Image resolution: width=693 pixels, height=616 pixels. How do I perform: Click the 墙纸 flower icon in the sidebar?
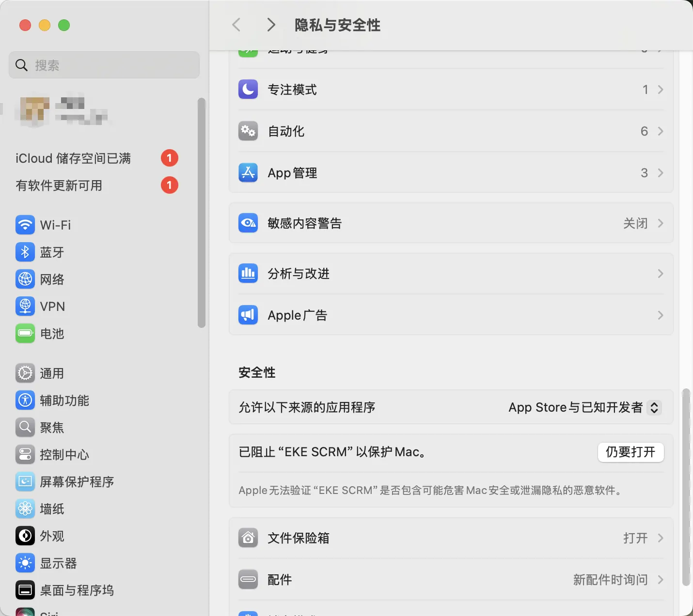click(x=25, y=508)
